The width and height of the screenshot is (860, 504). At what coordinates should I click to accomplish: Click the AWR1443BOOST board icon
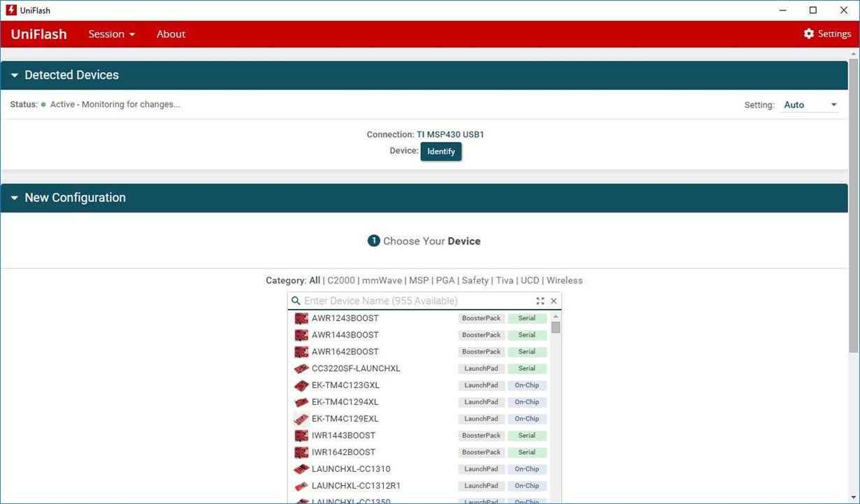pyautogui.click(x=301, y=335)
